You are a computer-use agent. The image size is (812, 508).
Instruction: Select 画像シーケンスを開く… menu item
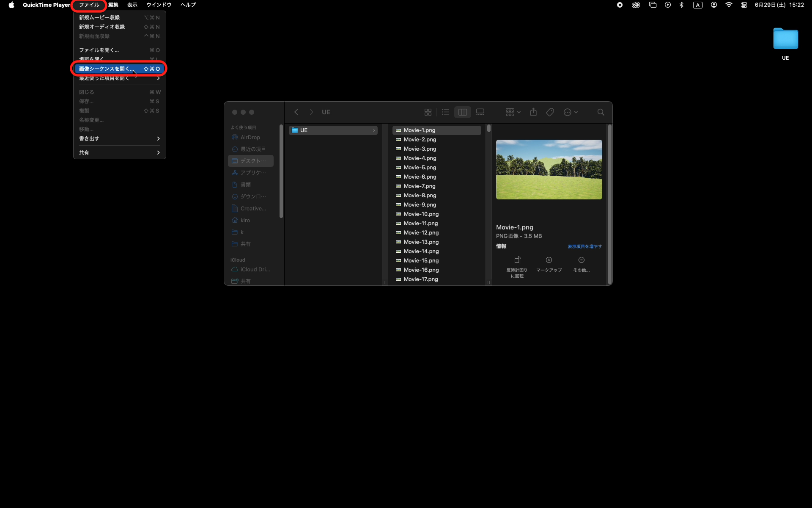click(119, 69)
